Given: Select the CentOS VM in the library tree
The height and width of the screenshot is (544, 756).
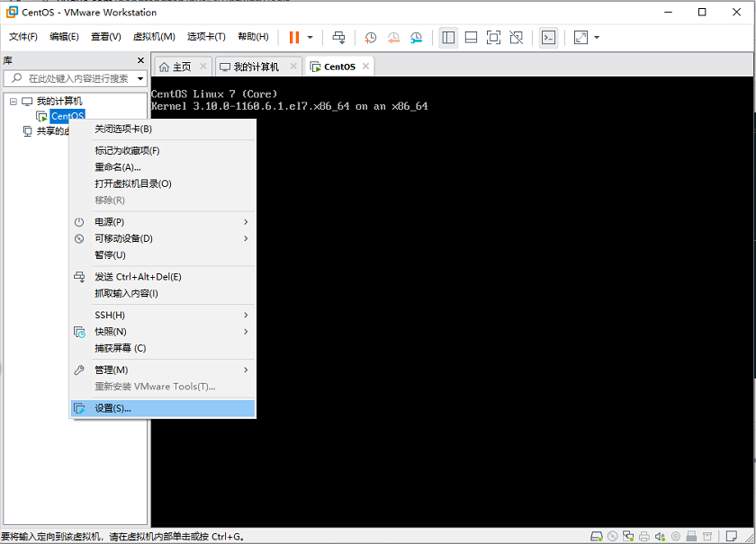Looking at the screenshot, I should coord(67,116).
